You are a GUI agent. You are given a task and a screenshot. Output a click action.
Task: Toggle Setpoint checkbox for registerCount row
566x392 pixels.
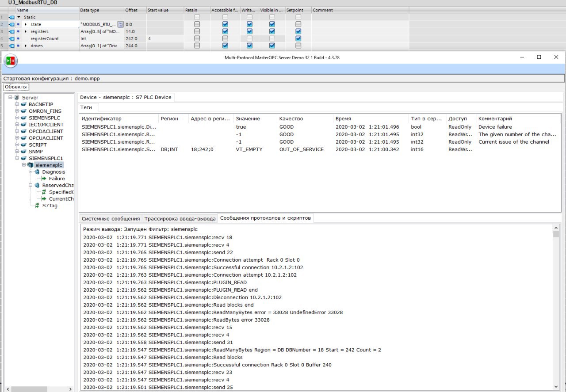[x=298, y=38]
